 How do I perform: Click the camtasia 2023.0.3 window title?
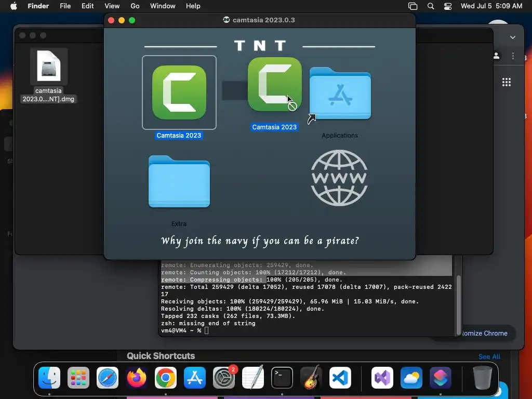click(263, 20)
